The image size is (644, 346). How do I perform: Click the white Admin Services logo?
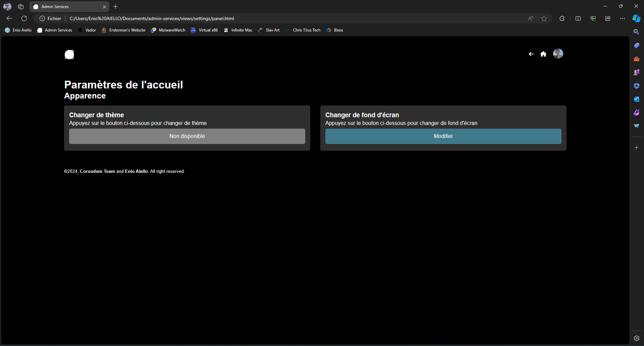coord(69,54)
